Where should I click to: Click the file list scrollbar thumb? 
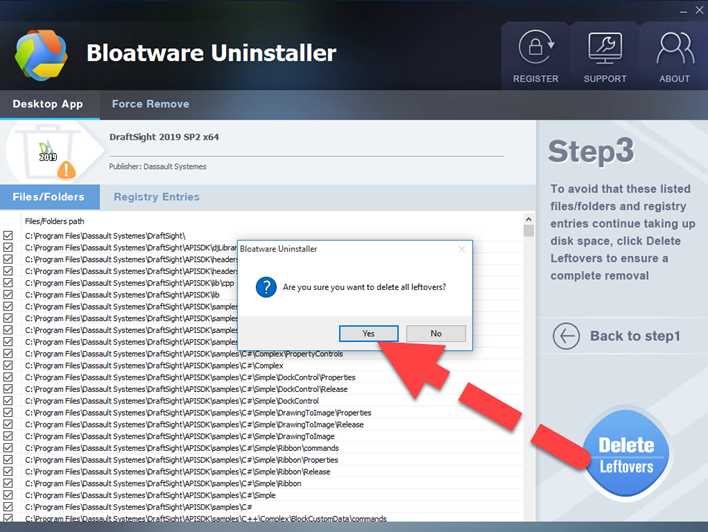529,231
